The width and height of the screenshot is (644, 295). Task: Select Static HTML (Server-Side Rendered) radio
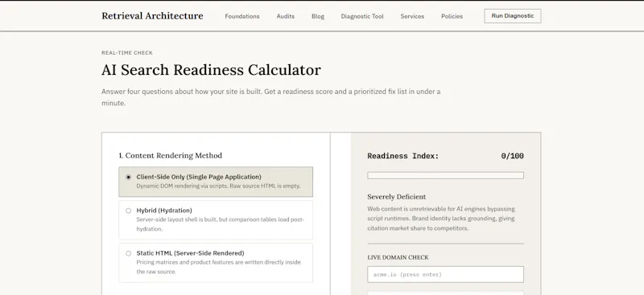click(x=129, y=253)
